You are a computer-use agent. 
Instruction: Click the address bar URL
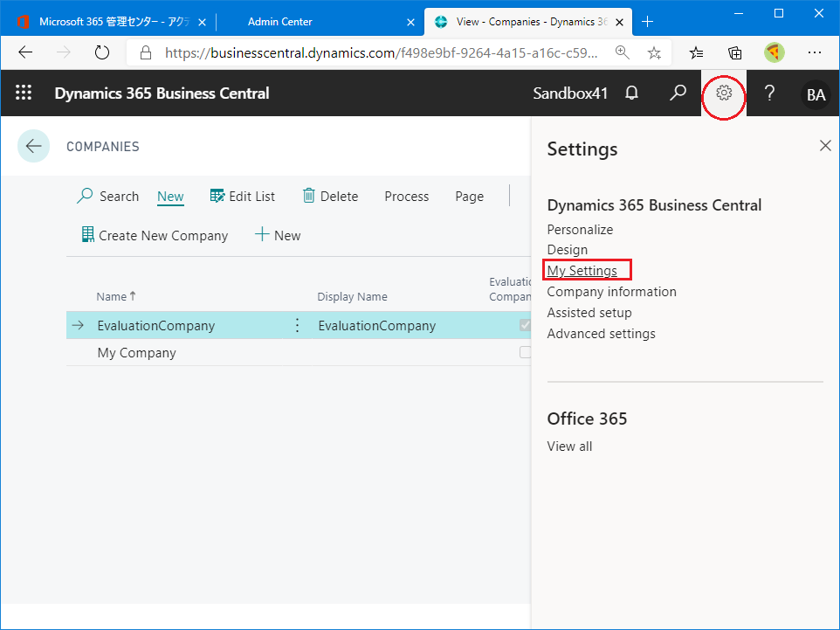pos(381,52)
